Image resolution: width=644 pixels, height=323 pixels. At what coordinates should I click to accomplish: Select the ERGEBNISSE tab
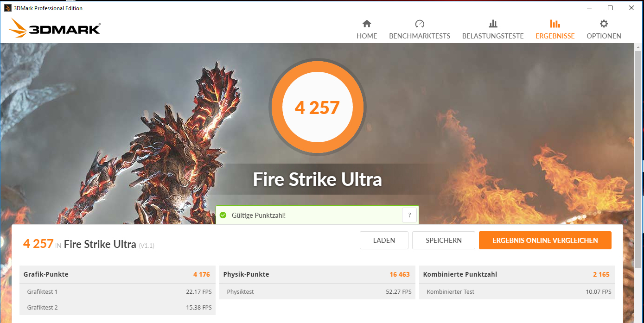(x=555, y=29)
